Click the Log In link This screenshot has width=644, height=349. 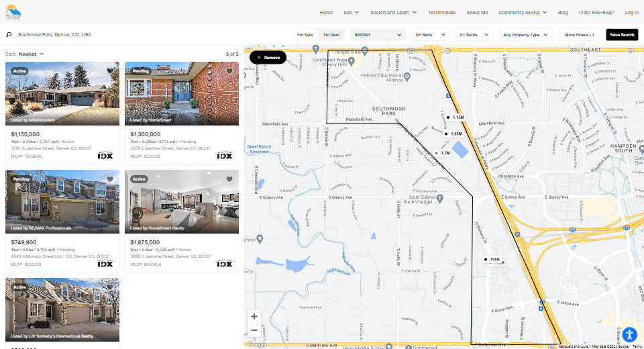pyautogui.click(x=631, y=12)
